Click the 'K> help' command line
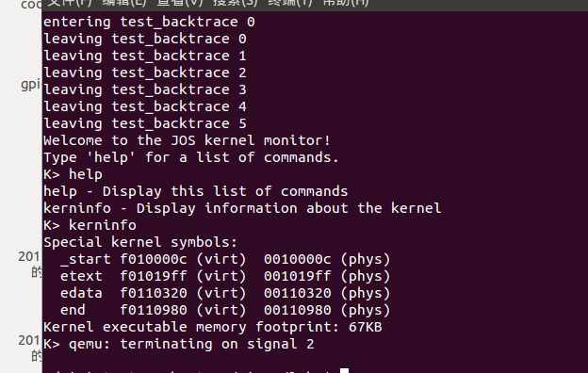This screenshot has width=588, height=373. (x=73, y=174)
